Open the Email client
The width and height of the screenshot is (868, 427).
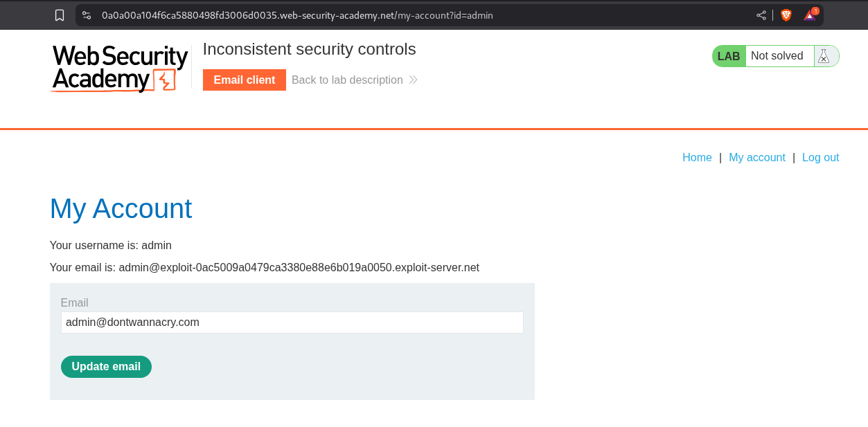point(244,80)
